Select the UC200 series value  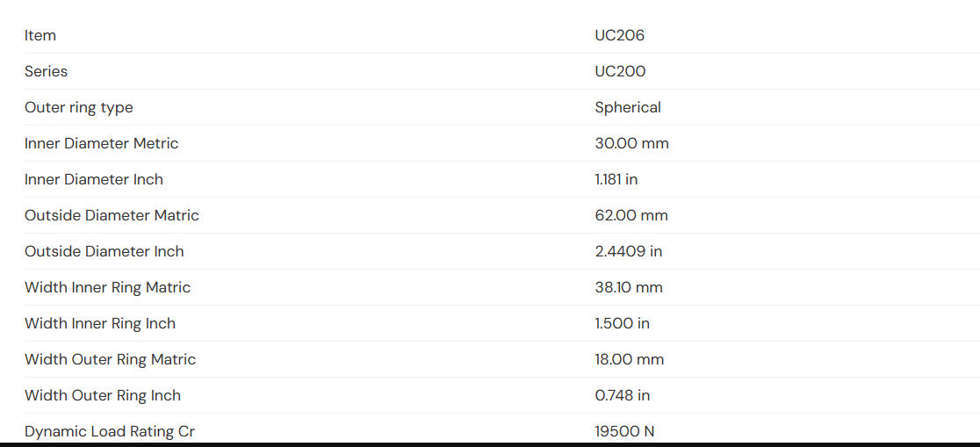620,71
